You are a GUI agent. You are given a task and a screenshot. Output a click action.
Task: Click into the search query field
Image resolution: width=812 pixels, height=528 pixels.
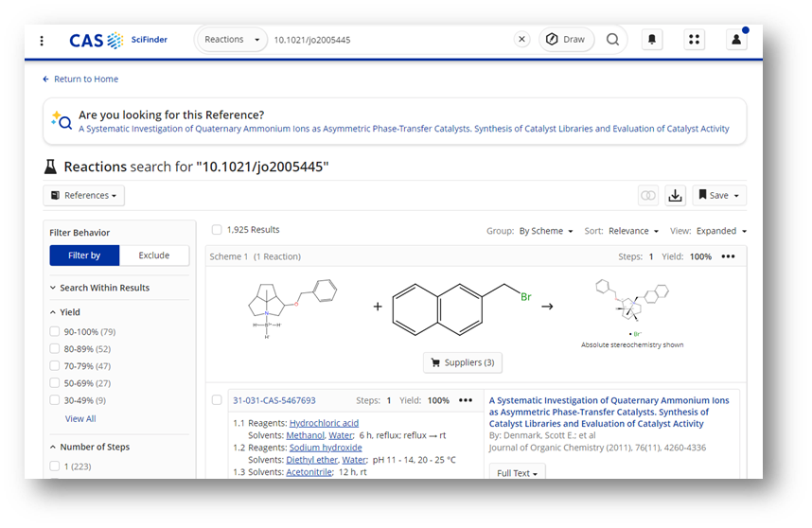(x=391, y=40)
